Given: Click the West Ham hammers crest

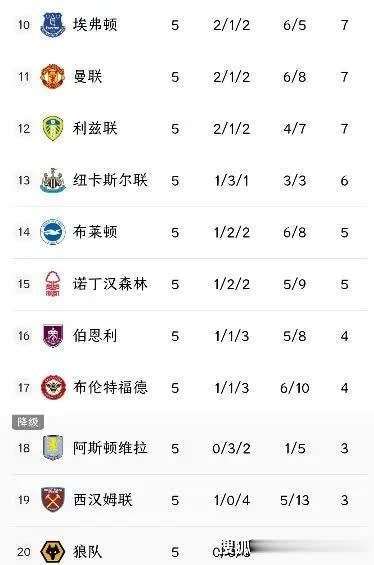Looking at the screenshot, I should pyautogui.click(x=53, y=500).
